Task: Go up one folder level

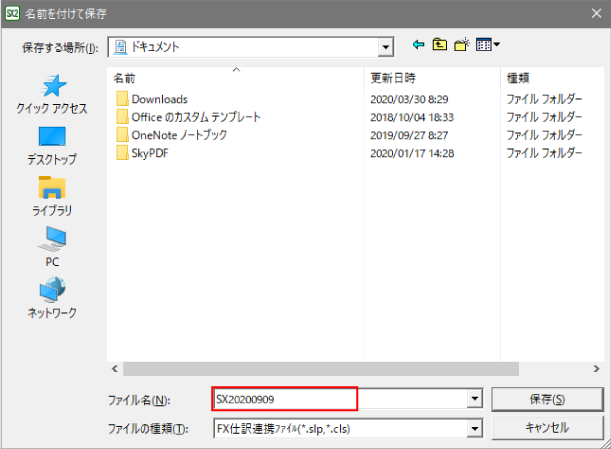Action: [440, 45]
